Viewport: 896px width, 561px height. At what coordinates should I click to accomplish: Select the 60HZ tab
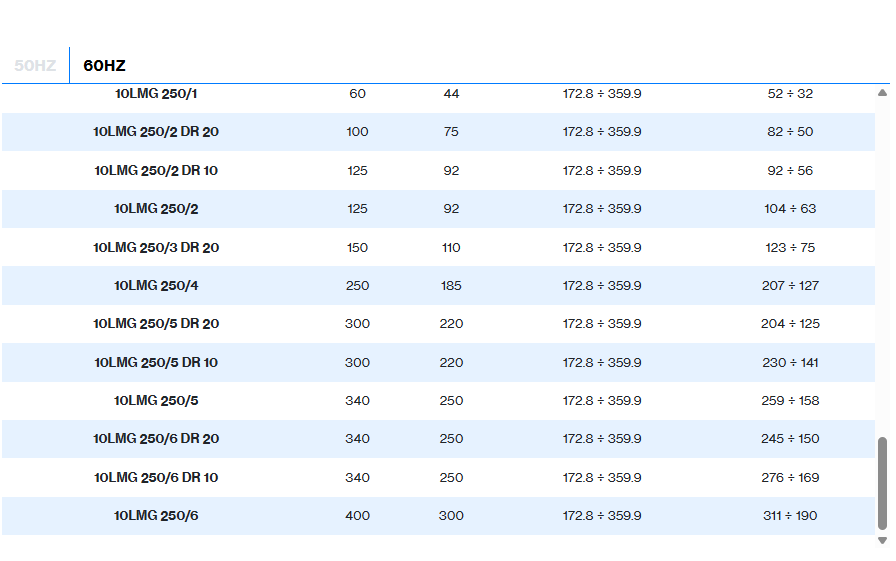(104, 66)
